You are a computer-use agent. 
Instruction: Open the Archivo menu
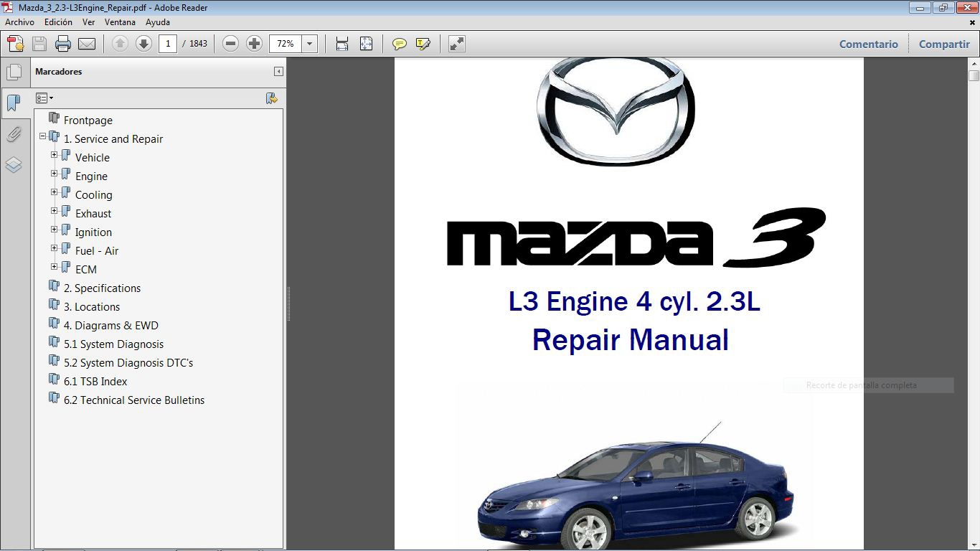tap(19, 22)
